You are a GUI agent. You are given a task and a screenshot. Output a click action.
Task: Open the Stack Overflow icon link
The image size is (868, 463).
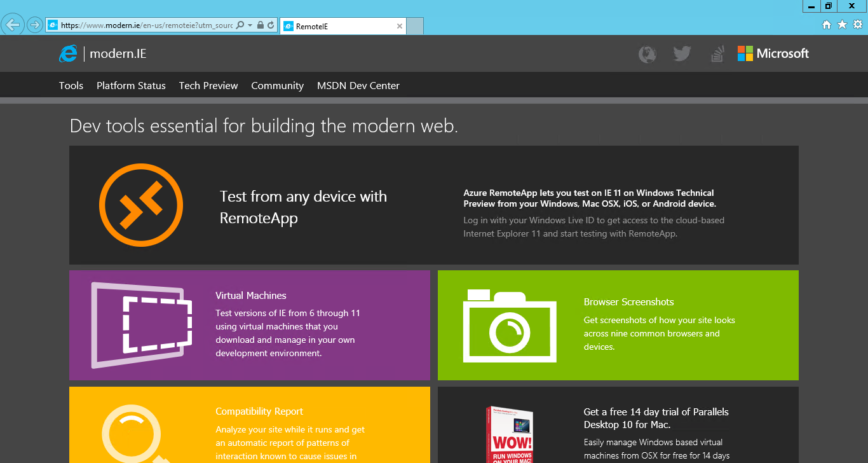[717, 54]
